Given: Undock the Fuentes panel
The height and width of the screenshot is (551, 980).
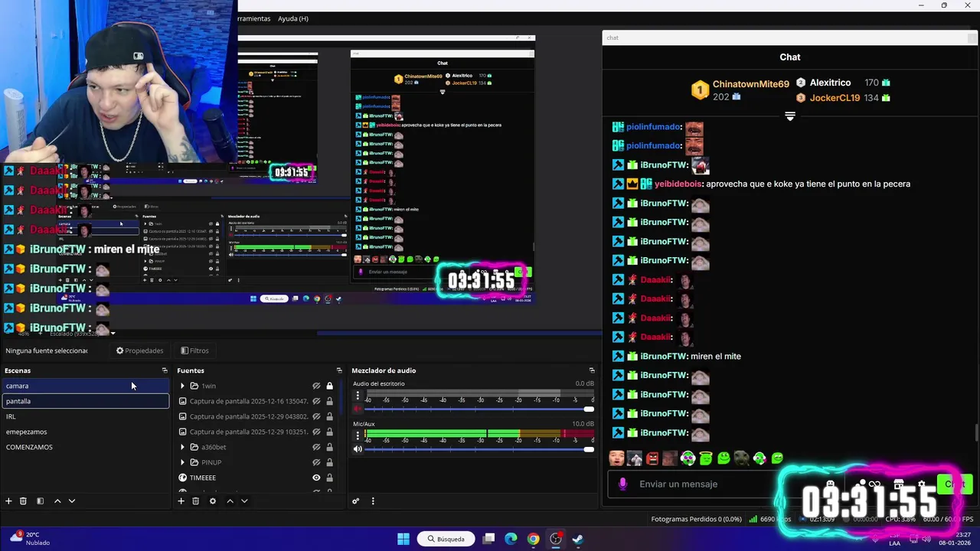Looking at the screenshot, I should click(339, 370).
